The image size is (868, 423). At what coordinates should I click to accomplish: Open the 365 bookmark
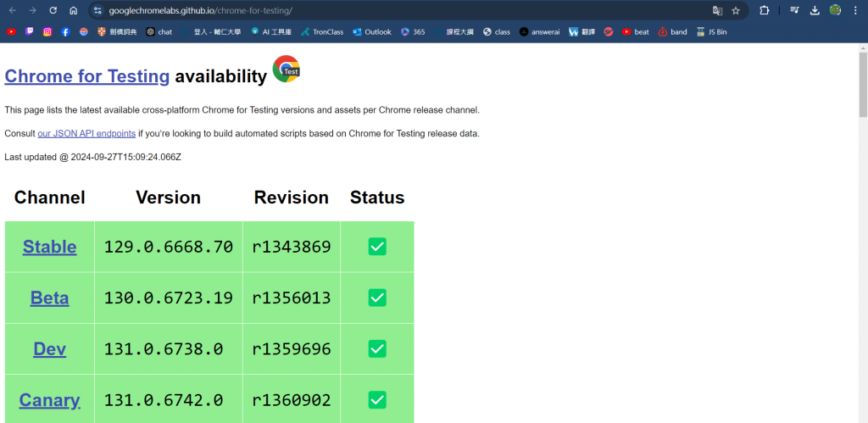(x=413, y=32)
